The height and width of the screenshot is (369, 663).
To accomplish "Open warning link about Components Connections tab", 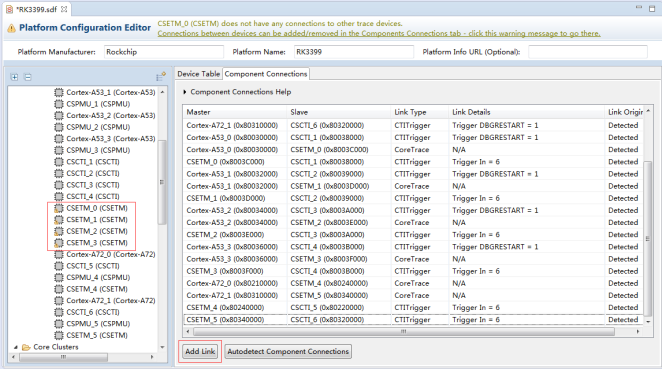I will click(378, 33).
